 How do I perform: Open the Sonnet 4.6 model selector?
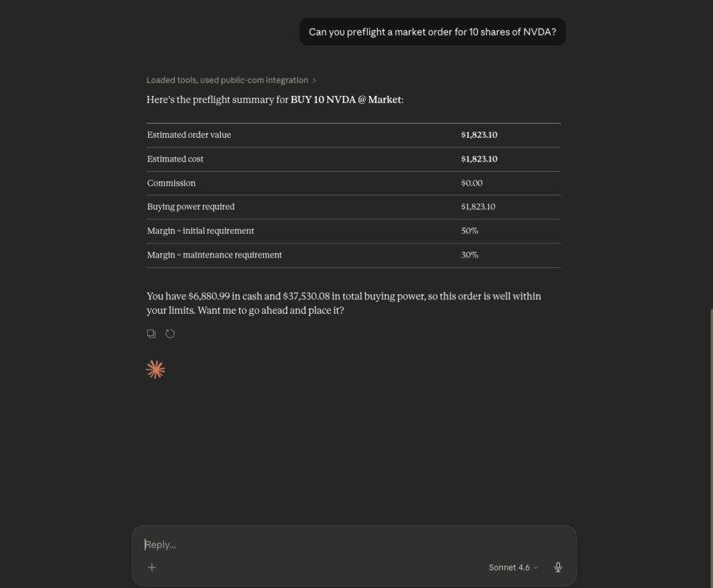click(x=509, y=567)
